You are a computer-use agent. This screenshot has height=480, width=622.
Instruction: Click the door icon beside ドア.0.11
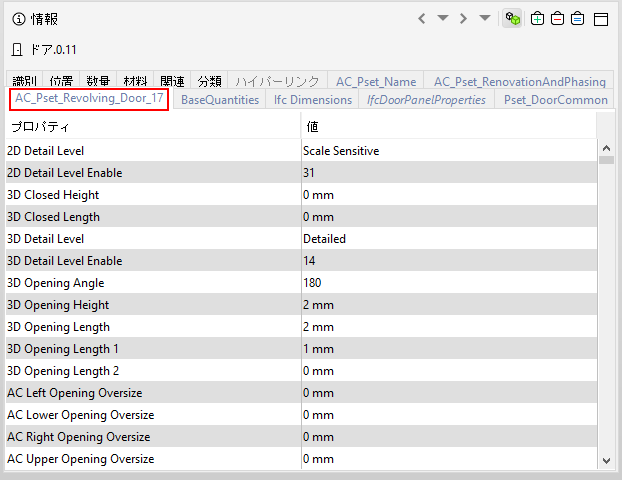[17, 50]
